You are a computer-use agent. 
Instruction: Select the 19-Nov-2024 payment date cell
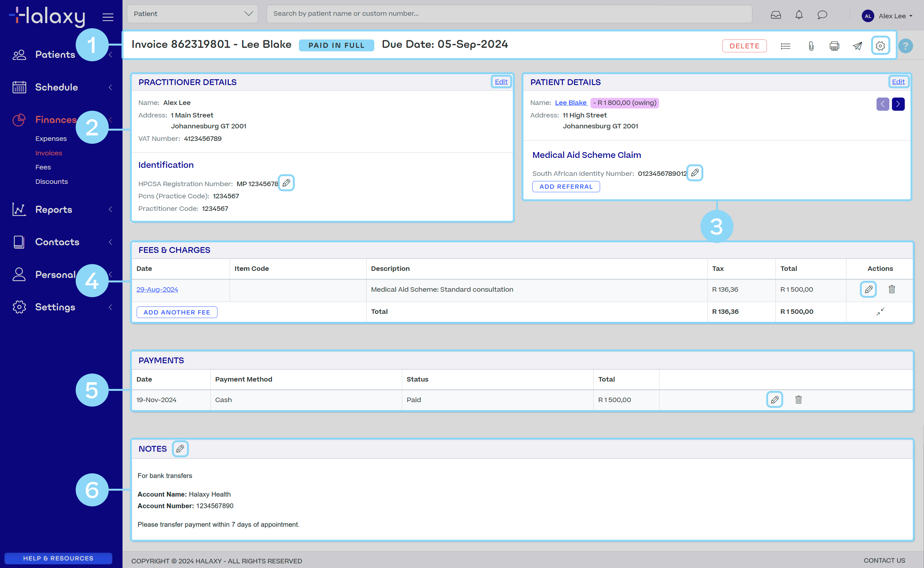tap(171, 400)
